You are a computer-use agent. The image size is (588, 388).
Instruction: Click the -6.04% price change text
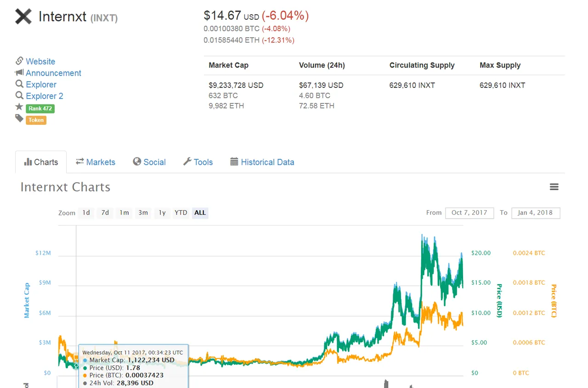[285, 16]
